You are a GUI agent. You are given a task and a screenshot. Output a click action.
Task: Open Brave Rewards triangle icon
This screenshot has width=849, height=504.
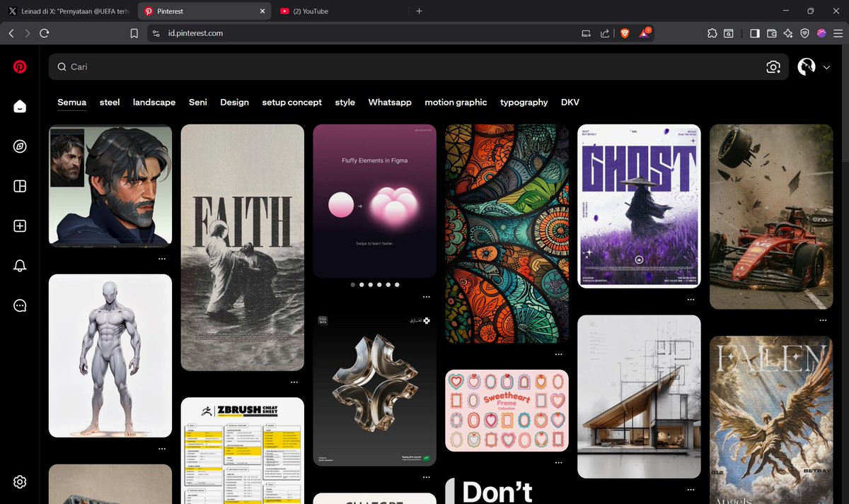pyautogui.click(x=645, y=33)
